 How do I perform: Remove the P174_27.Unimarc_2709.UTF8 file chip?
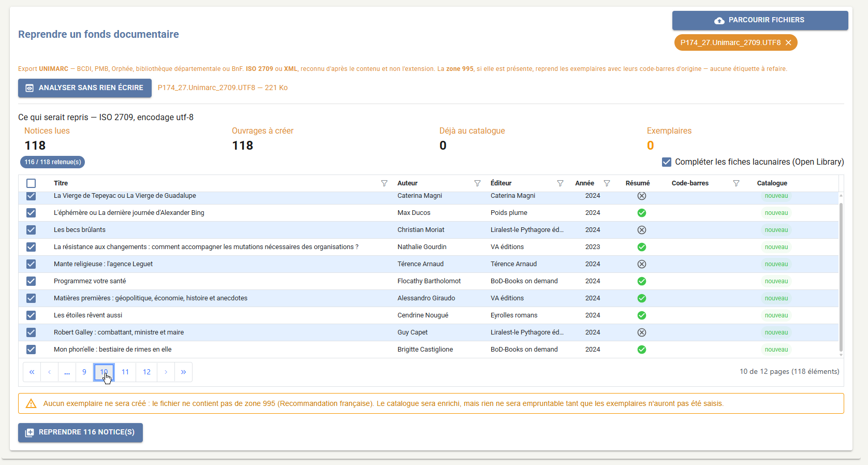pos(788,42)
